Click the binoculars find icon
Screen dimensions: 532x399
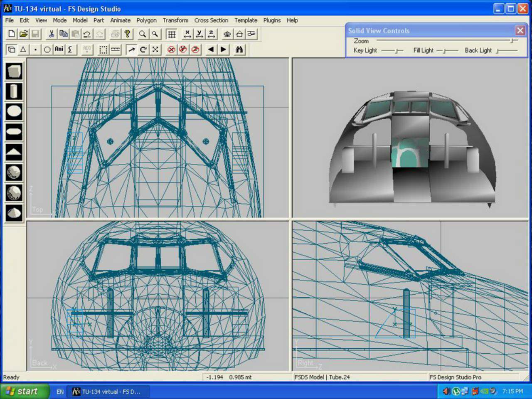pos(239,49)
